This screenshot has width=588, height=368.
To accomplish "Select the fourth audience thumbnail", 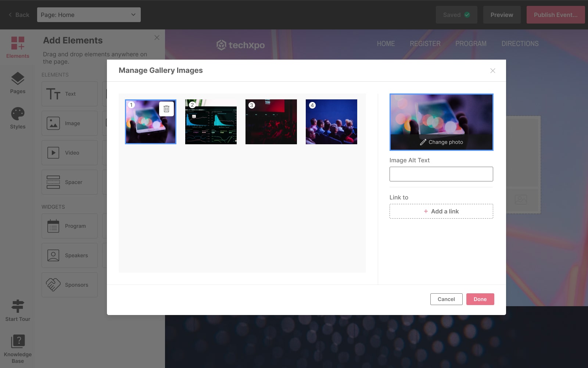I will point(331,122).
